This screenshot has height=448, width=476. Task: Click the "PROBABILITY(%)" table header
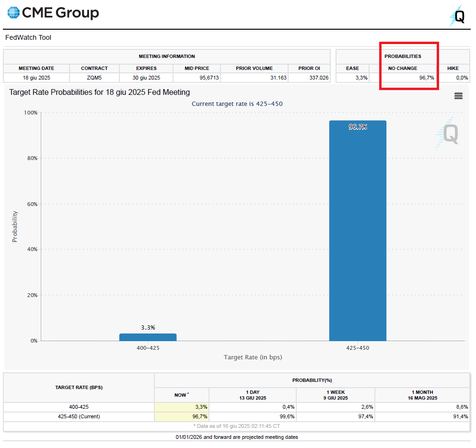pos(312,380)
